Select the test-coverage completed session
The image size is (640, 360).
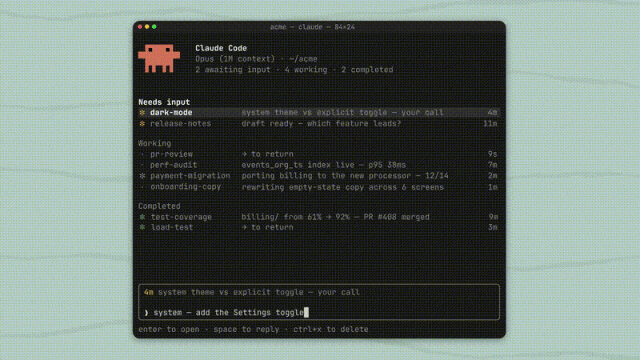tap(319, 217)
